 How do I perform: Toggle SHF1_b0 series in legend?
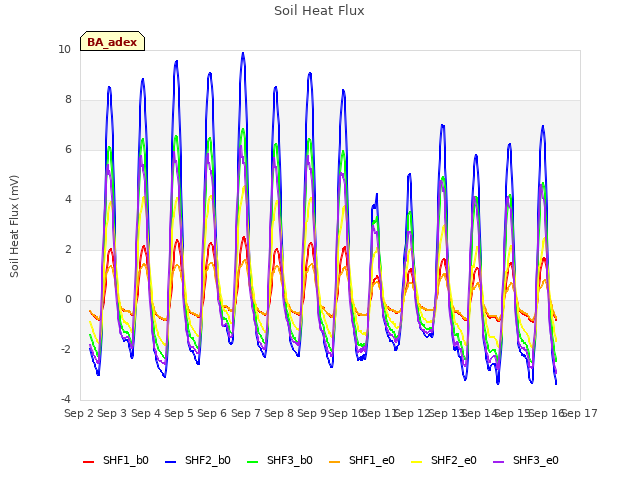coord(116,461)
